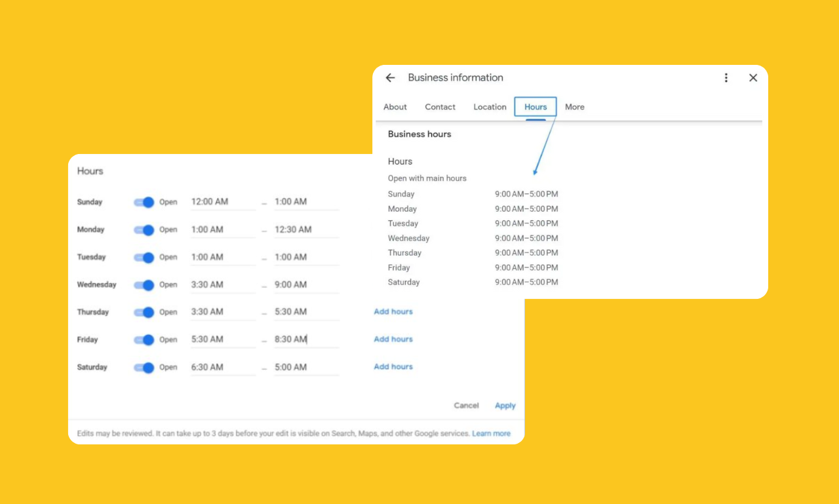Toggle the Monday open switch
839x504 pixels.
click(x=144, y=230)
